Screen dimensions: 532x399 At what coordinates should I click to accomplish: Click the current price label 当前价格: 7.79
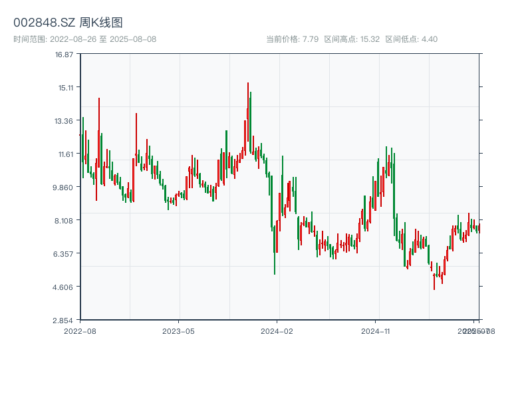[x=293, y=39]
